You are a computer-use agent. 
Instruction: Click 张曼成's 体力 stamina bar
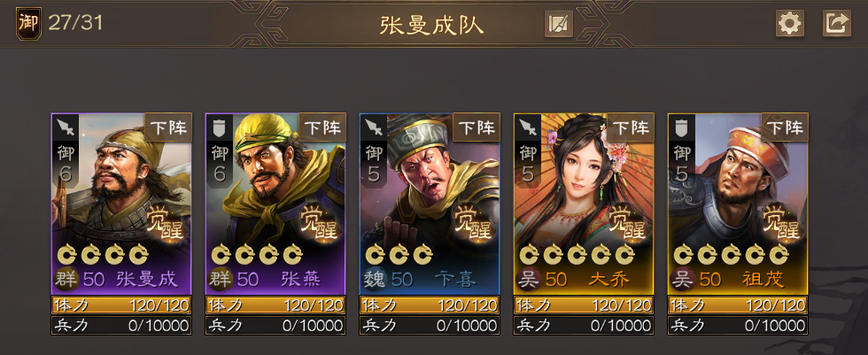[121, 305]
